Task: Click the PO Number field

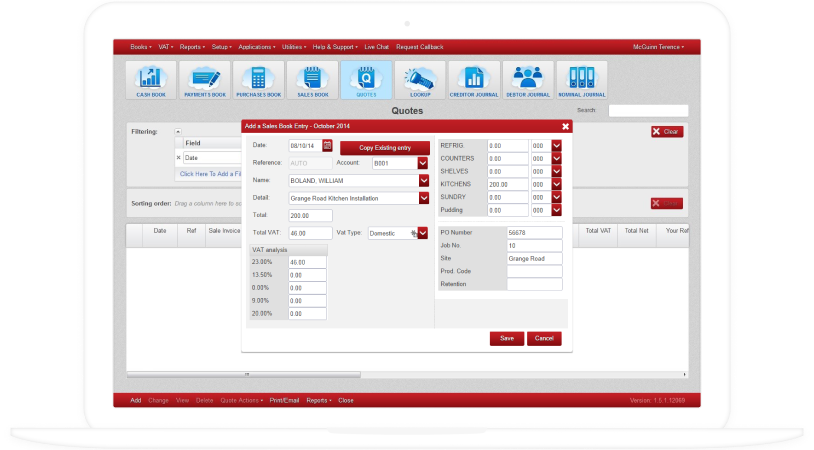Action: [534, 233]
